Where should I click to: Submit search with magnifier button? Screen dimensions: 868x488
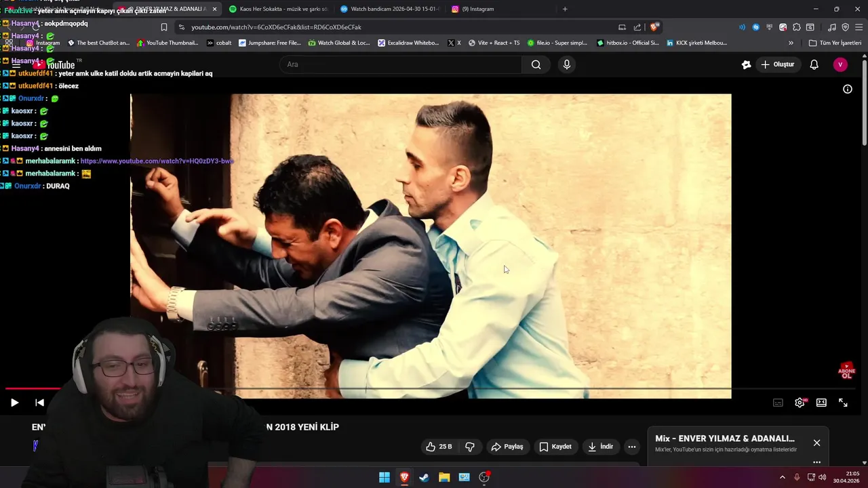536,64
